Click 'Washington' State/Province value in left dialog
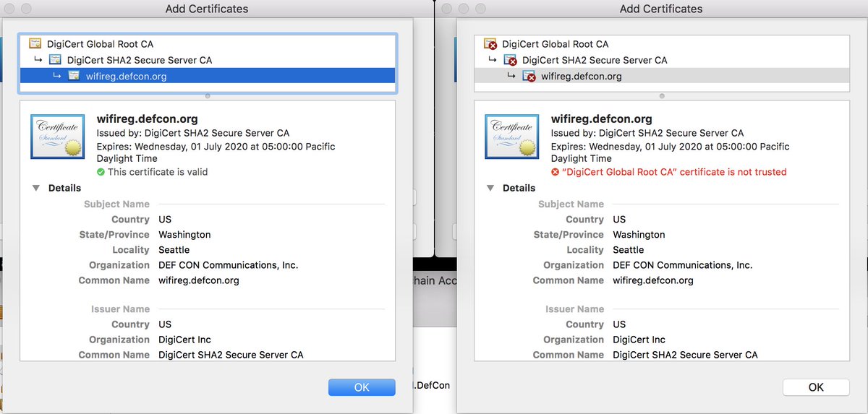 coord(184,235)
